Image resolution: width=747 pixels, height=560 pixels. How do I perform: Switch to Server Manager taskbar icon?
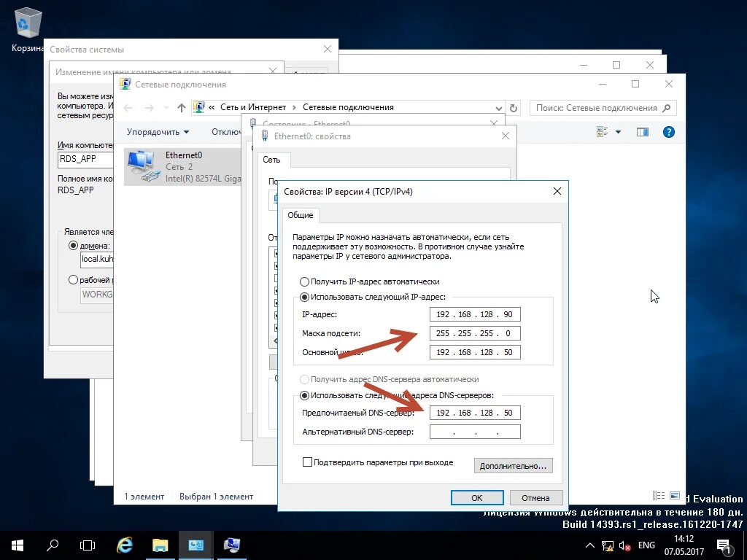pyautogui.click(x=196, y=545)
